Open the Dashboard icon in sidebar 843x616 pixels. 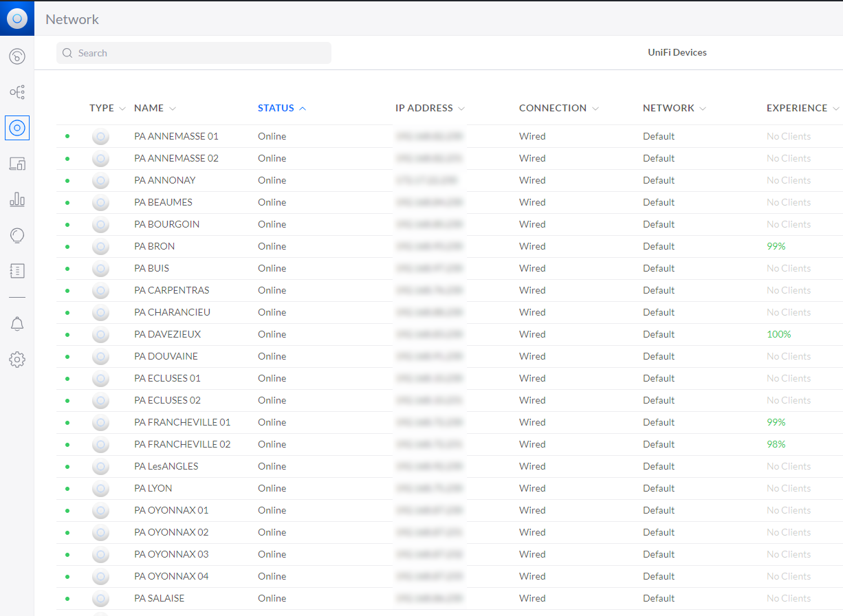tap(17, 56)
